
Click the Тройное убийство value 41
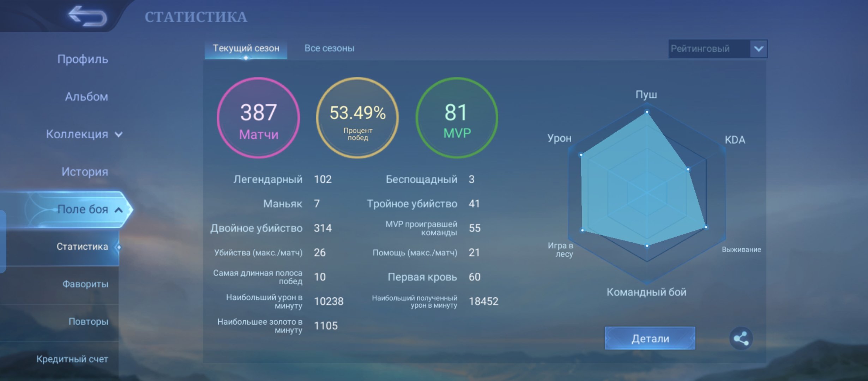[x=474, y=204]
